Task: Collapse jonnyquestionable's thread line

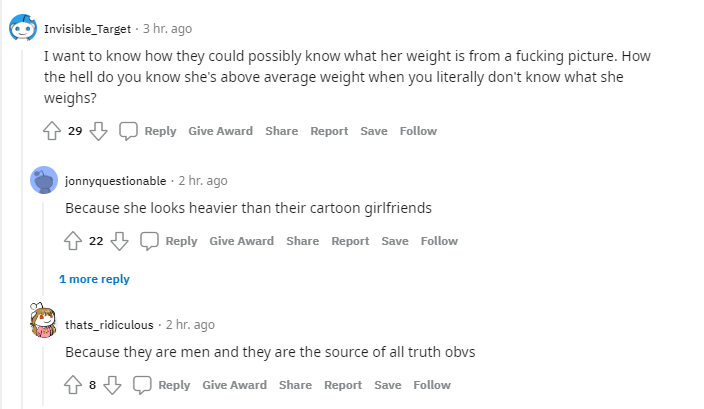Action: pos(44,248)
